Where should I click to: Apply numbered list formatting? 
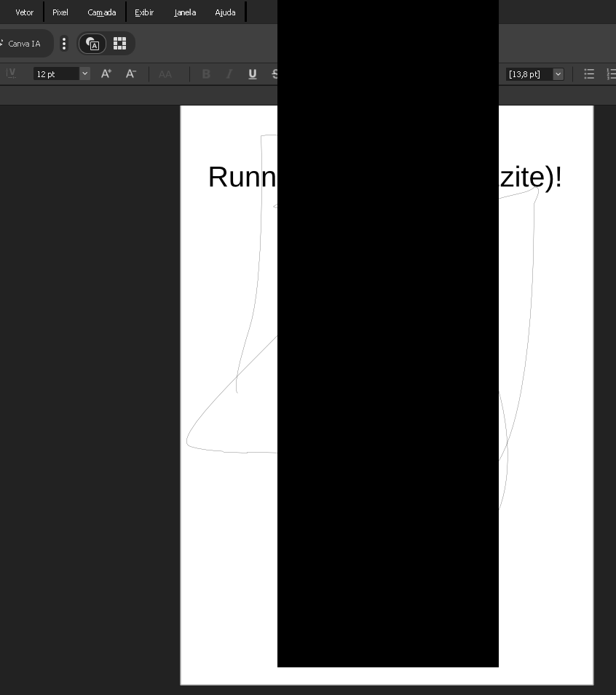[611, 74]
